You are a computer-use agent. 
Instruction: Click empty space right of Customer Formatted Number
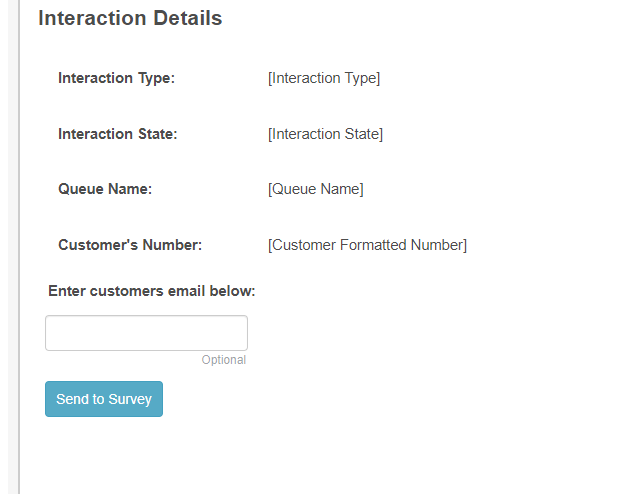pyautogui.click(x=550, y=245)
